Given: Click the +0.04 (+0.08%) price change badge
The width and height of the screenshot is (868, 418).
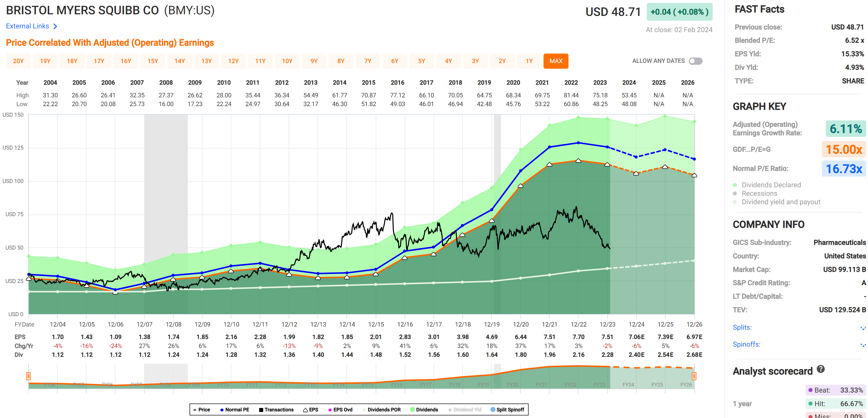Looking at the screenshot, I should (x=679, y=12).
